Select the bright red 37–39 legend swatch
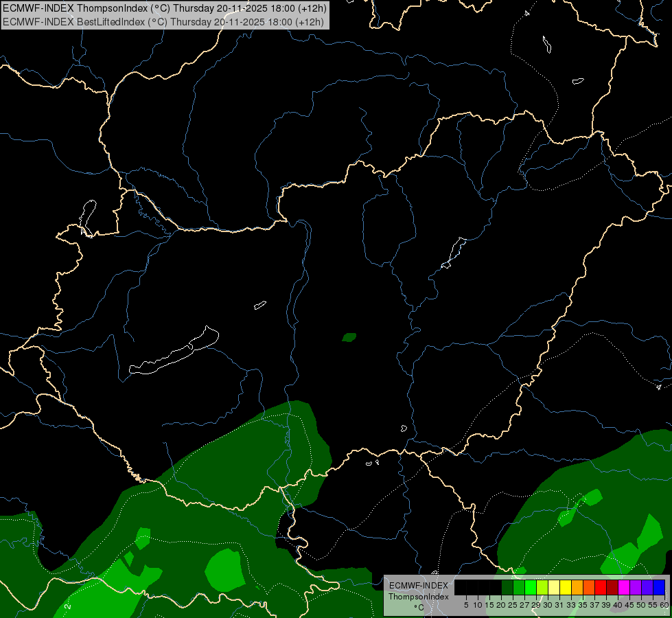The image size is (672, 618). (601, 587)
